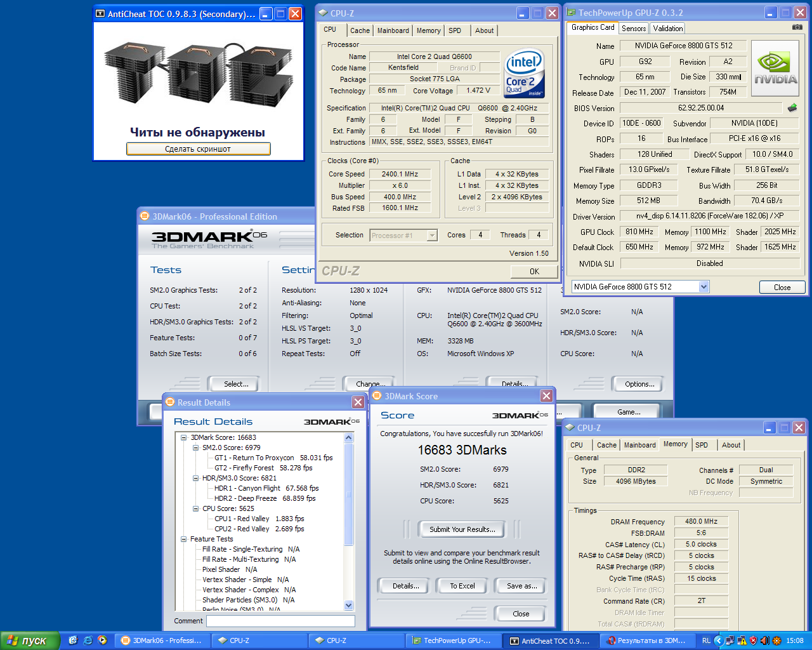Click the 3DMark Score dialog title icon
The image size is (812, 650).
(377, 396)
